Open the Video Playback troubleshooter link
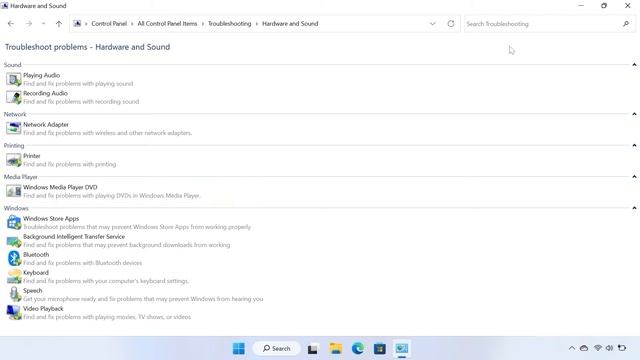This screenshot has height=360, width=640. click(x=43, y=309)
